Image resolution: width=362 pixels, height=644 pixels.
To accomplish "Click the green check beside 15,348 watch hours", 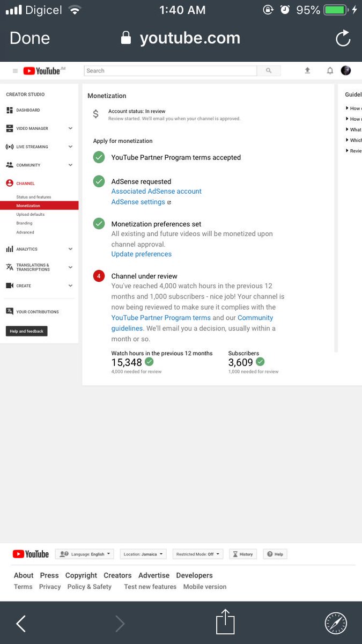I will click(x=149, y=362).
